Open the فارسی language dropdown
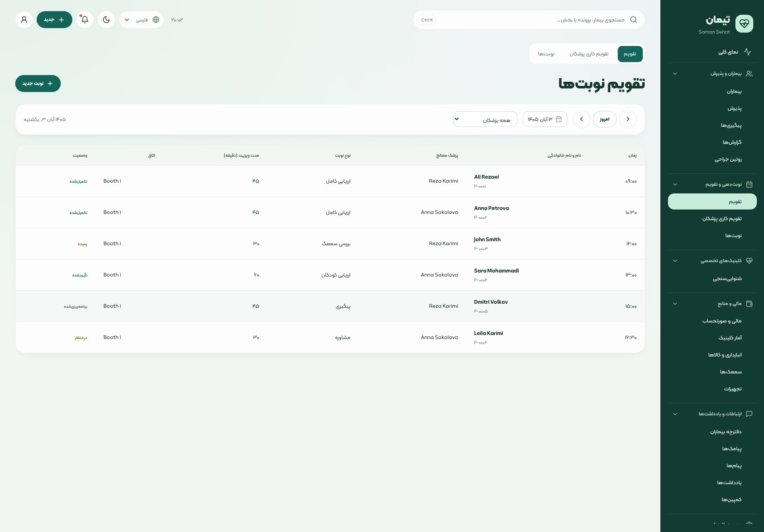 (142, 20)
